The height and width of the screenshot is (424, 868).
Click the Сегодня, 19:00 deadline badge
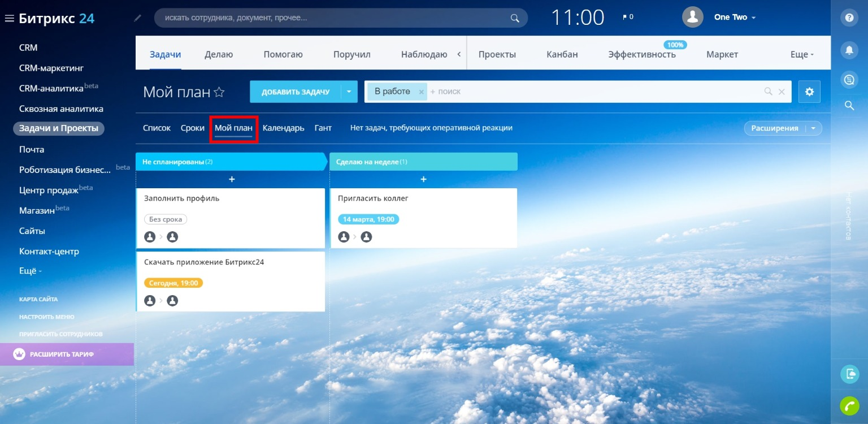(173, 283)
